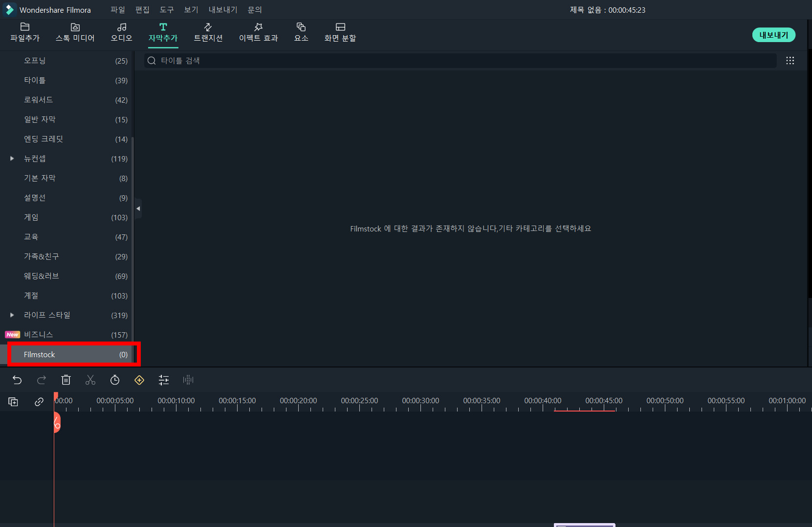
Task: Click the timeline ruler at 00:00:50:00
Action: [665, 401]
